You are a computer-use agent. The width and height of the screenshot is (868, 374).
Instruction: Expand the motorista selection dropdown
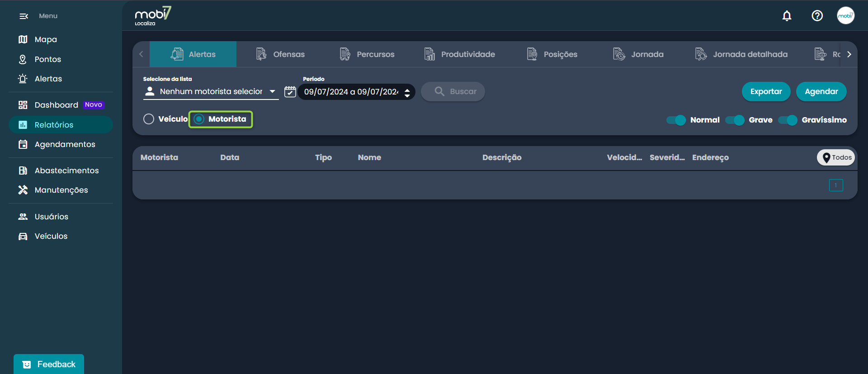[x=211, y=91]
